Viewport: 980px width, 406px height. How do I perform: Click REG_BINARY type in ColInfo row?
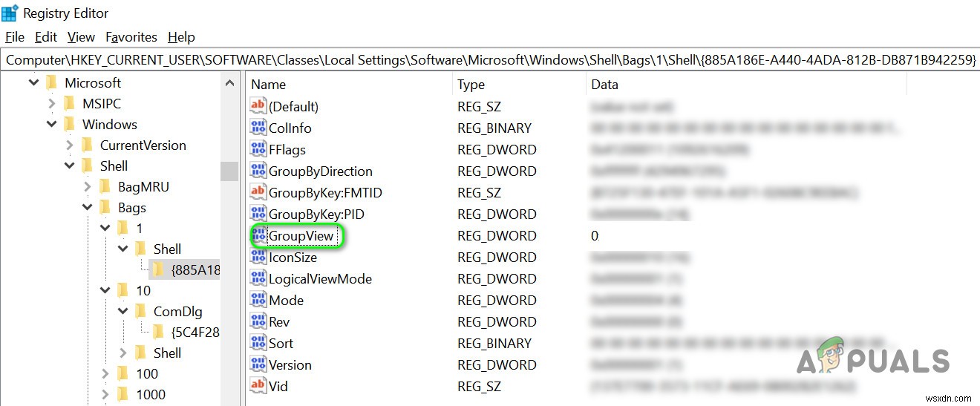click(494, 128)
